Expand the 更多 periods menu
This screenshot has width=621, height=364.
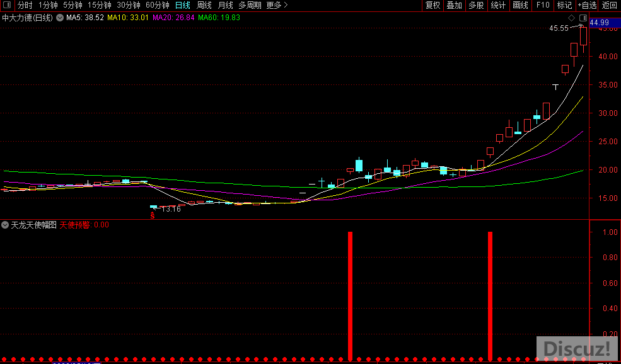point(277,5)
